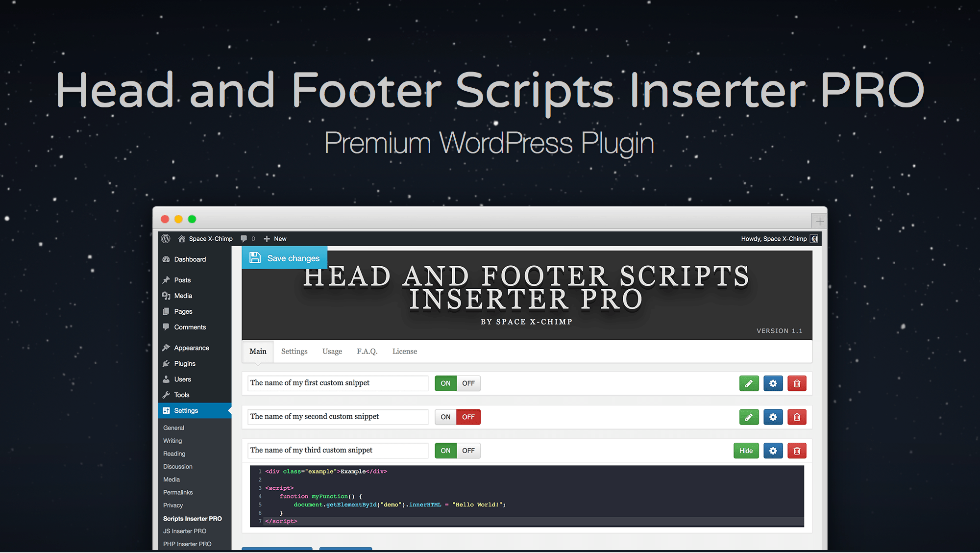Open JS Inserter PRO submenu
The height and width of the screenshot is (553, 980).
pyautogui.click(x=185, y=531)
